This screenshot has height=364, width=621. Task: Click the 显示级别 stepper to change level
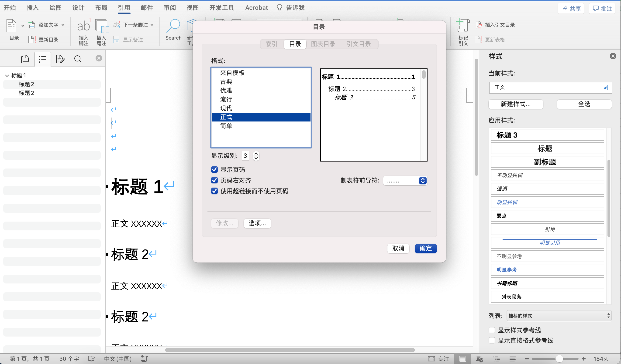coord(256,155)
